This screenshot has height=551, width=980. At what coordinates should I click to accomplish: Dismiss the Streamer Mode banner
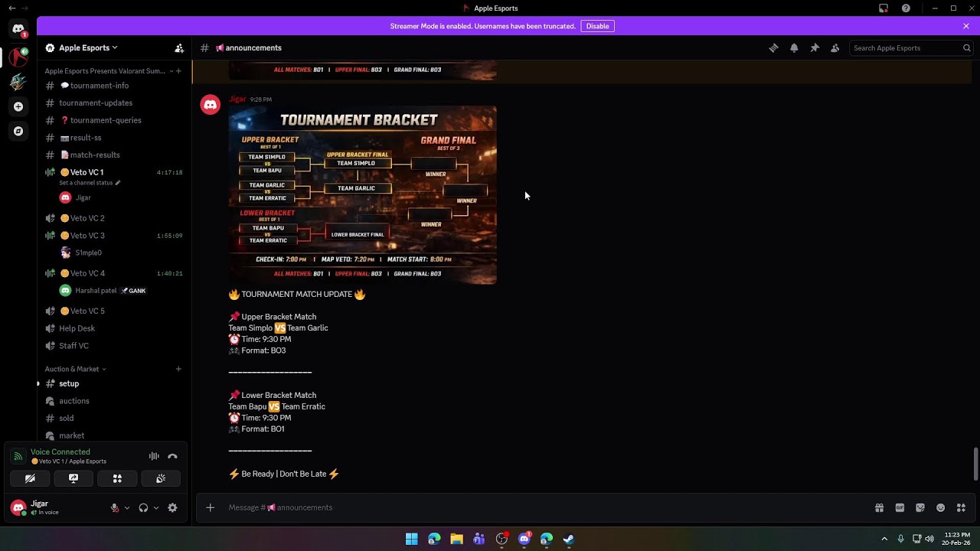pyautogui.click(x=966, y=26)
